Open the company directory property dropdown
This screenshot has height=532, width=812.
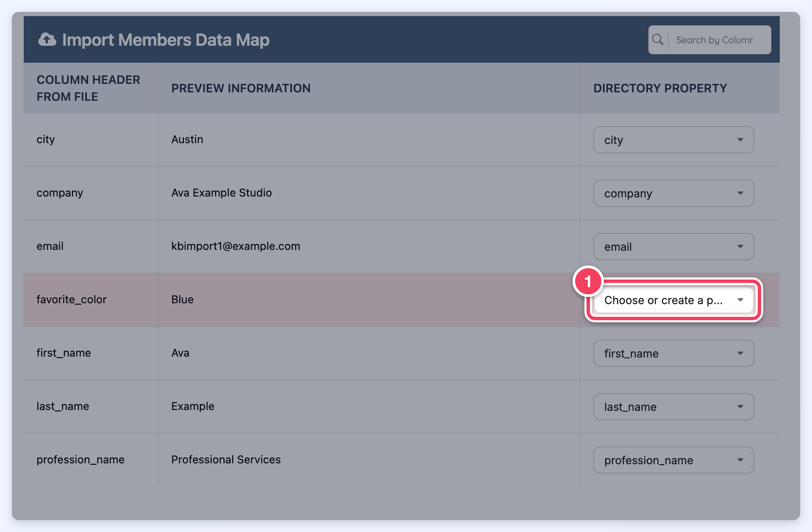point(673,193)
